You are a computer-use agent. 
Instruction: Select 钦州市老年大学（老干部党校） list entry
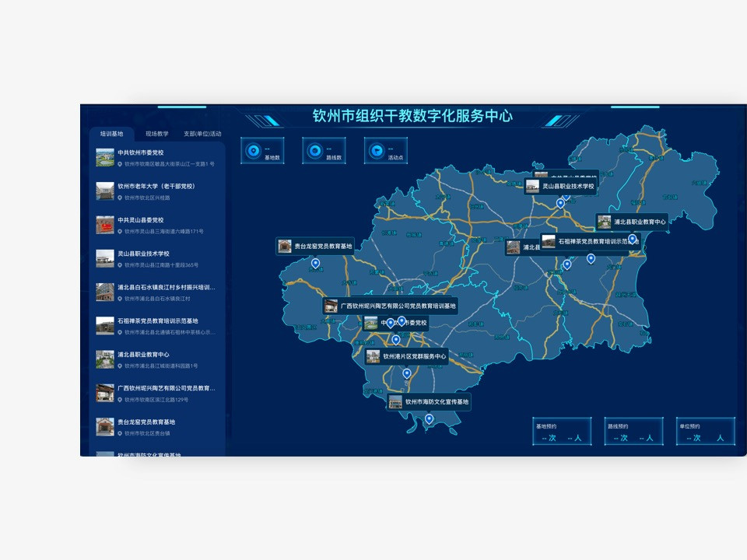156,187
